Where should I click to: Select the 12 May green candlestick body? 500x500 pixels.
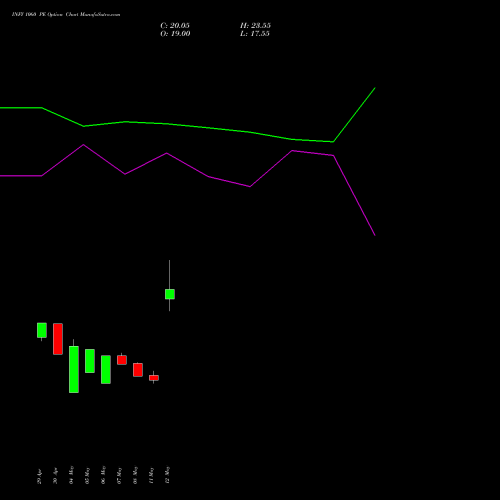click(170, 294)
